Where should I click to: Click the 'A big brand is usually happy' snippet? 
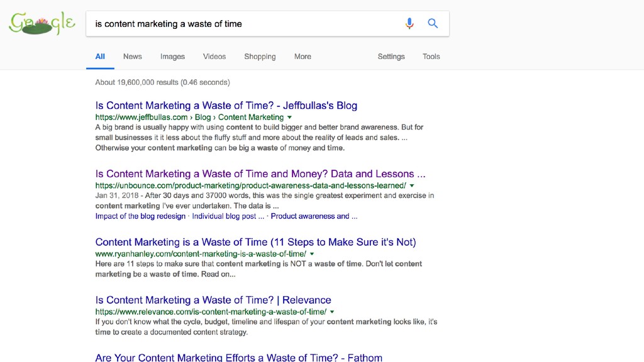pos(260,138)
